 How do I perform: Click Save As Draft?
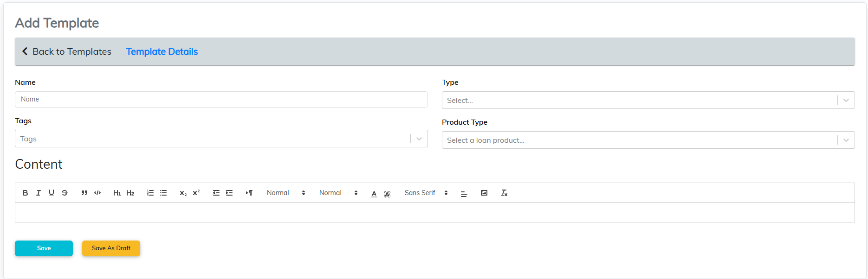click(x=111, y=248)
